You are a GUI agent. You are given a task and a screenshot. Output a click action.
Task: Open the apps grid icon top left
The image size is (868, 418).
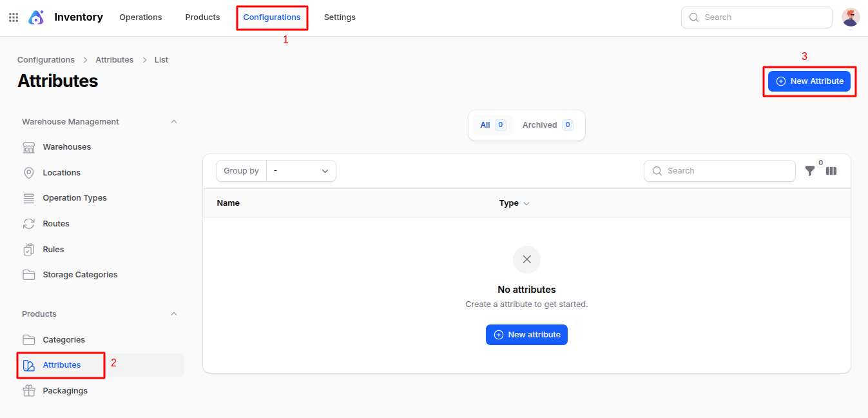[13, 17]
